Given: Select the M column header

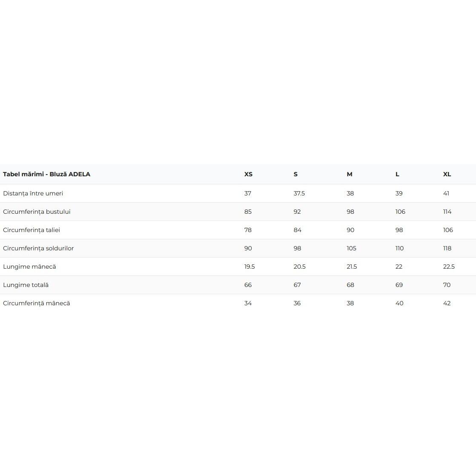Looking at the screenshot, I should (x=350, y=174).
